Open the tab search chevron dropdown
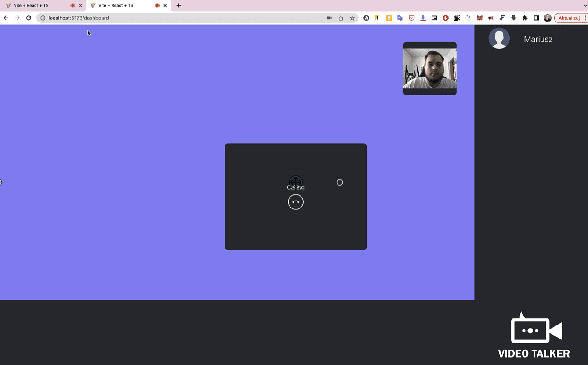 (x=585, y=6)
